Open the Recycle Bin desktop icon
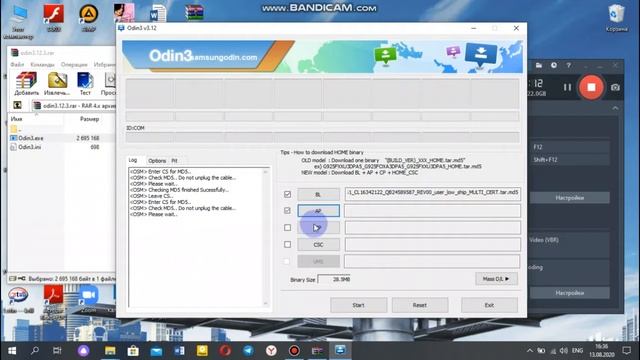This screenshot has height=360, width=640. (616, 18)
